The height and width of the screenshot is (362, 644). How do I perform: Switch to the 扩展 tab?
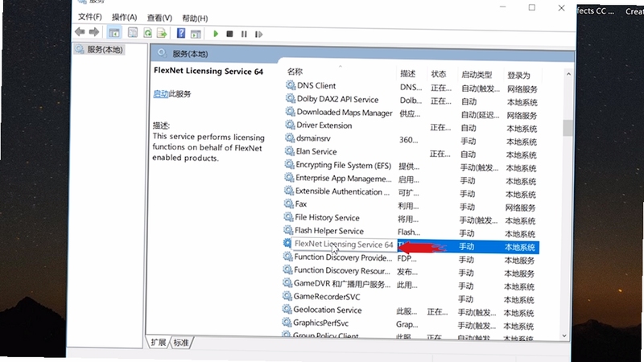tap(158, 342)
